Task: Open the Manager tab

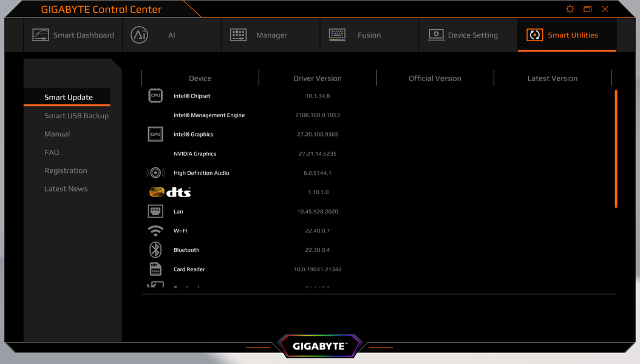Action: (271, 35)
